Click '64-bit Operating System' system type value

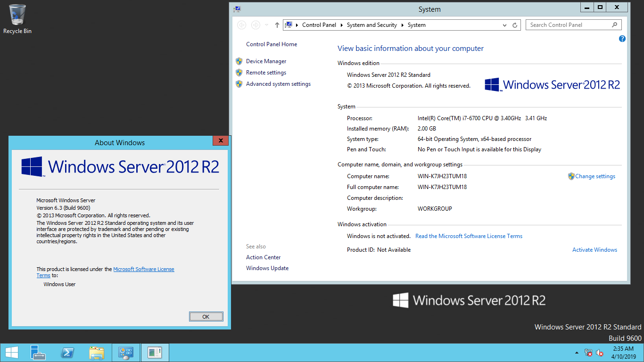pyautogui.click(x=474, y=139)
